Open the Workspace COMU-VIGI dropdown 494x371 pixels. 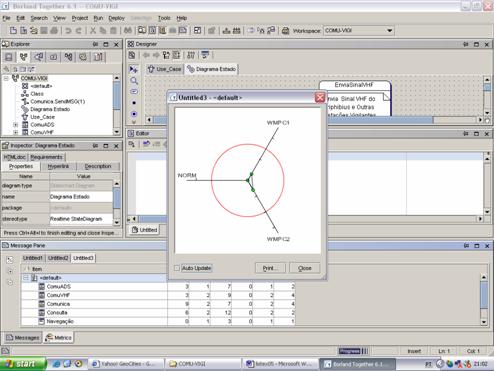point(389,31)
